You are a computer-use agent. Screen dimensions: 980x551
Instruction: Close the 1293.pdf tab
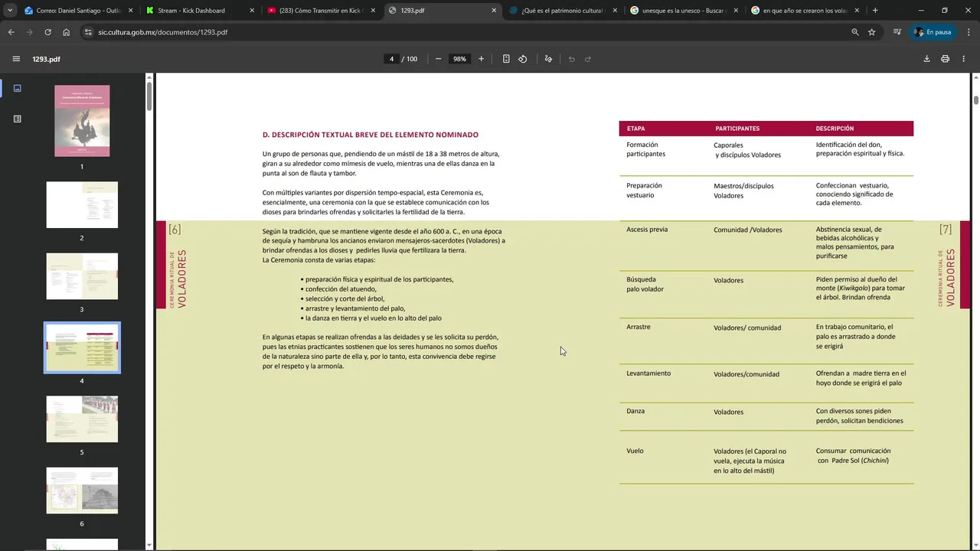[494, 11]
